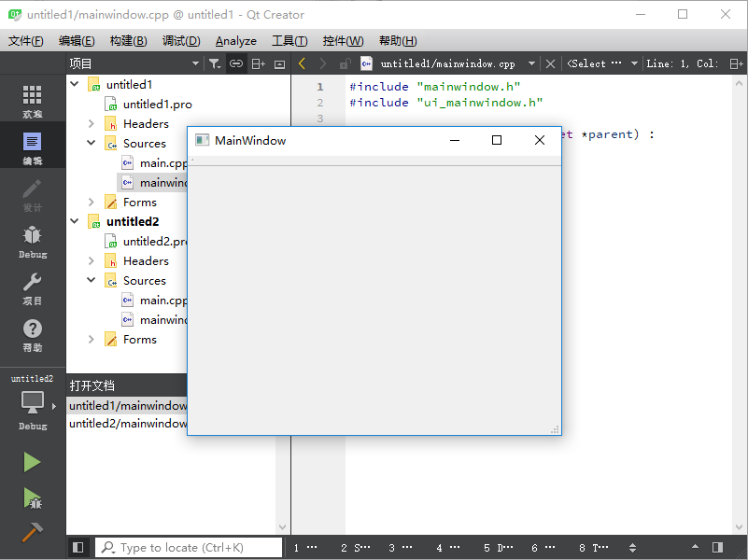The width and height of the screenshot is (748, 560).
Task: Open Debug mode with bug icon
Action: click(32, 242)
